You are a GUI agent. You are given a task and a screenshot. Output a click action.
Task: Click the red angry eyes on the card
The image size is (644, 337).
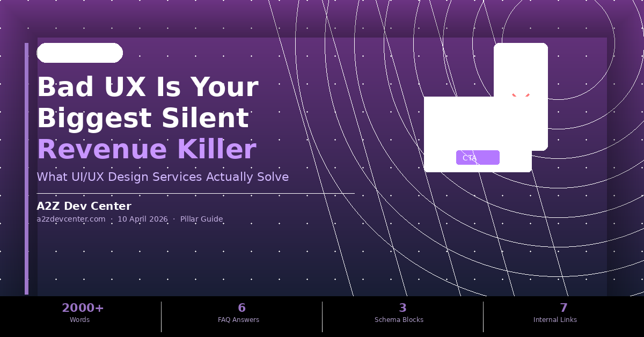(x=521, y=94)
